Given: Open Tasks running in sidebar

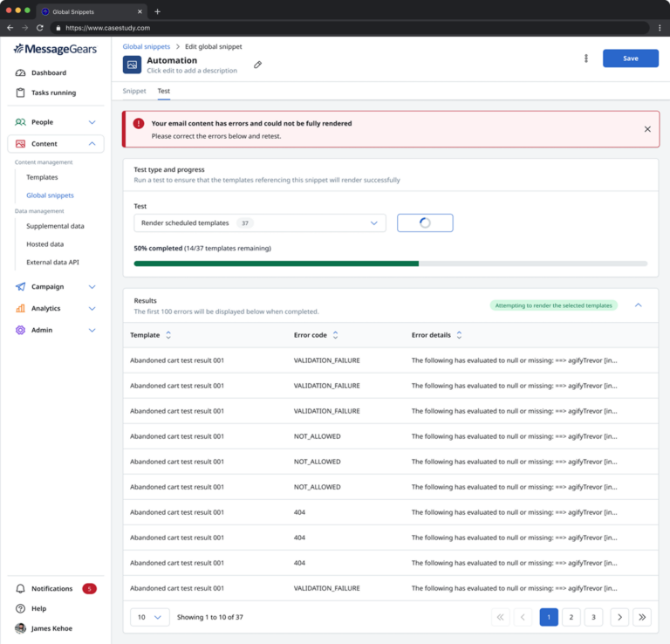Looking at the screenshot, I should (53, 92).
